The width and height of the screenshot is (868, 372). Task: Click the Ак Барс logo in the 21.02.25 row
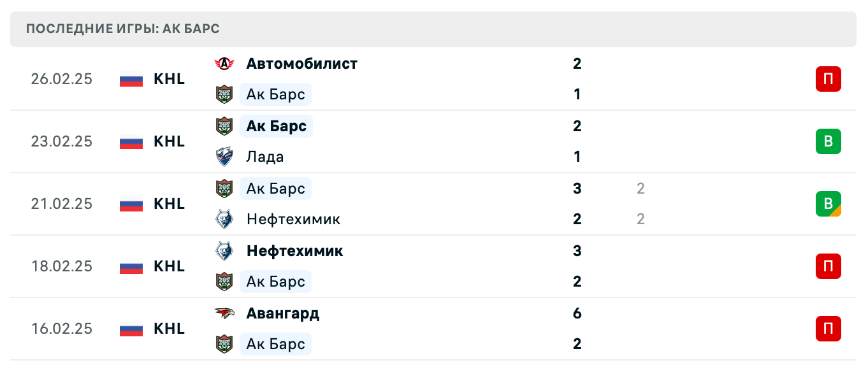[225, 189]
